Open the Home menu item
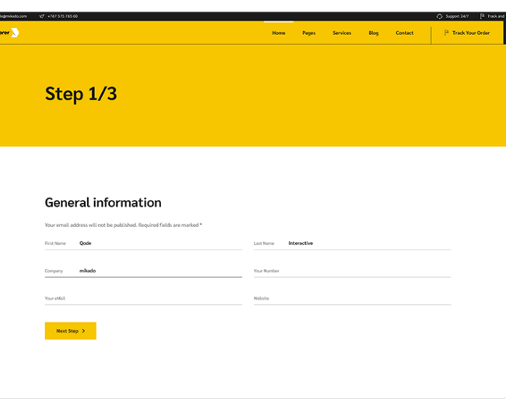This screenshot has height=420, width=506. pyautogui.click(x=279, y=33)
